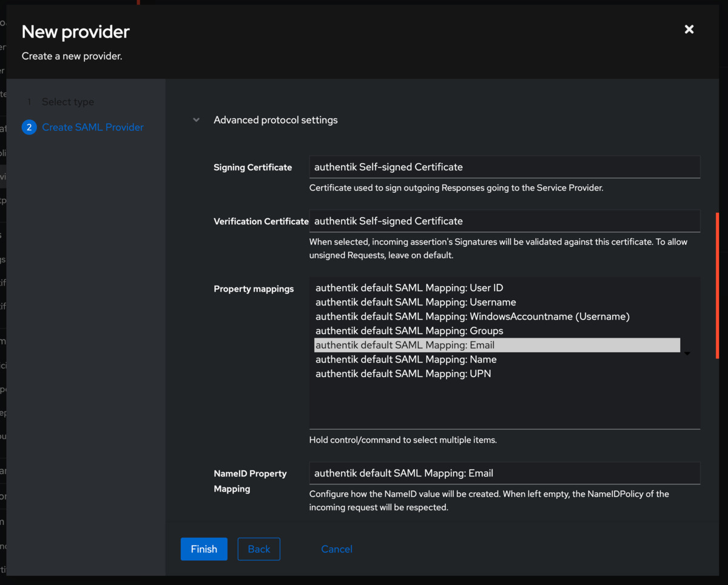The height and width of the screenshot is (585, 728).
Task: Select the WindowsAccountname (Username) mapping
Action: point(497,316)
